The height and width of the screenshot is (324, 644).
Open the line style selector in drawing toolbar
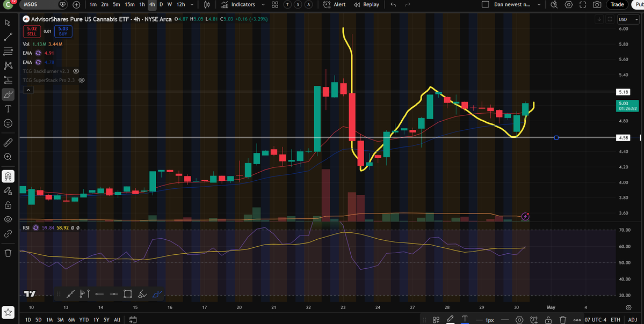point(505,320)
